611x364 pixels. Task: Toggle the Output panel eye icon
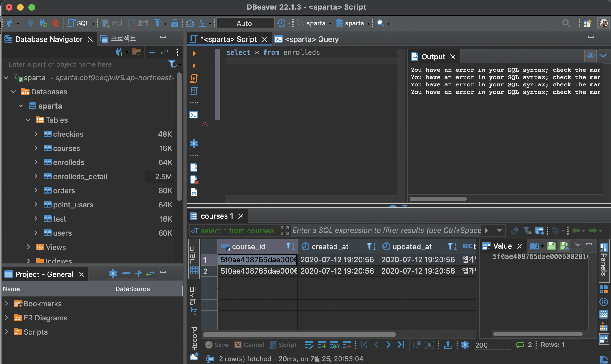(x=591, y=56)
